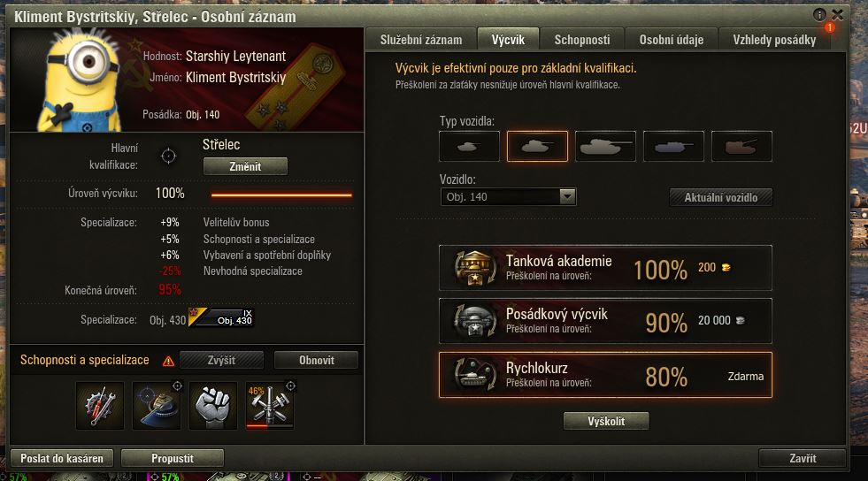The image size is (868, 481).
Task: Select Posádkový výcvik 90% retraining option
Action: [x=605, y=321]
